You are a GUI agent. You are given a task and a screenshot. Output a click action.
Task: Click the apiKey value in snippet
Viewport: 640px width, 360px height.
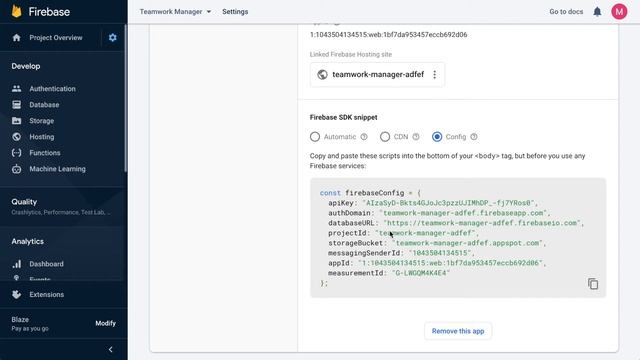[448, 203]
